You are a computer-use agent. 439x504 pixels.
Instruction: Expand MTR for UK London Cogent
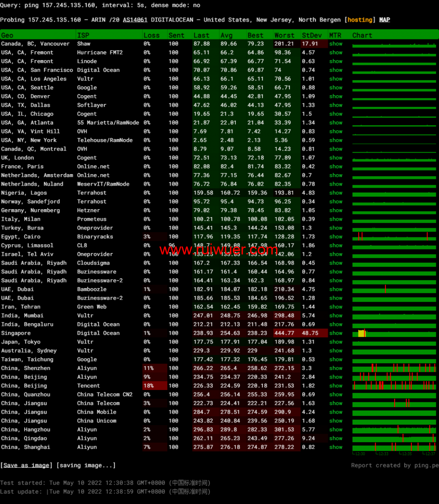click(x=336, y=158)
